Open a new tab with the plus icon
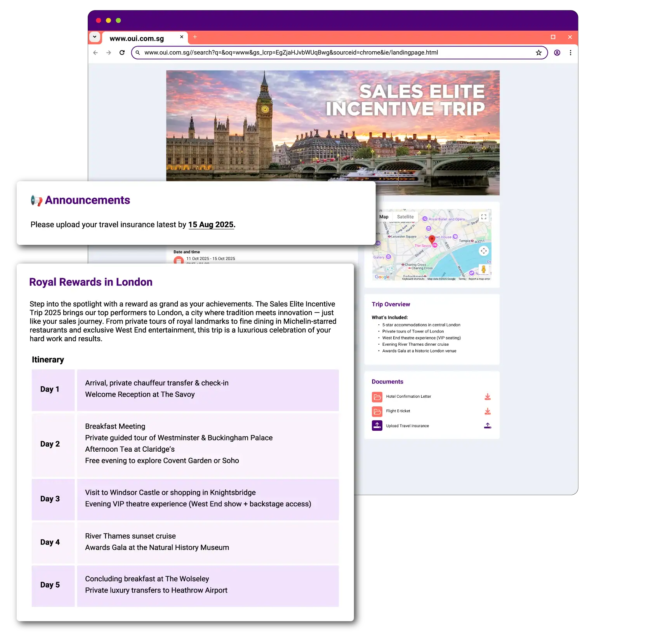 [195, 37]
